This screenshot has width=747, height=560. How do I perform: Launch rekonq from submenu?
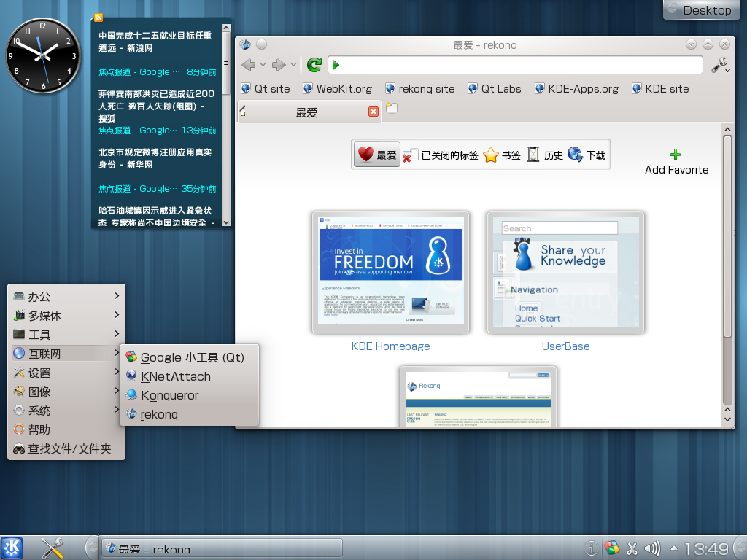190,414
